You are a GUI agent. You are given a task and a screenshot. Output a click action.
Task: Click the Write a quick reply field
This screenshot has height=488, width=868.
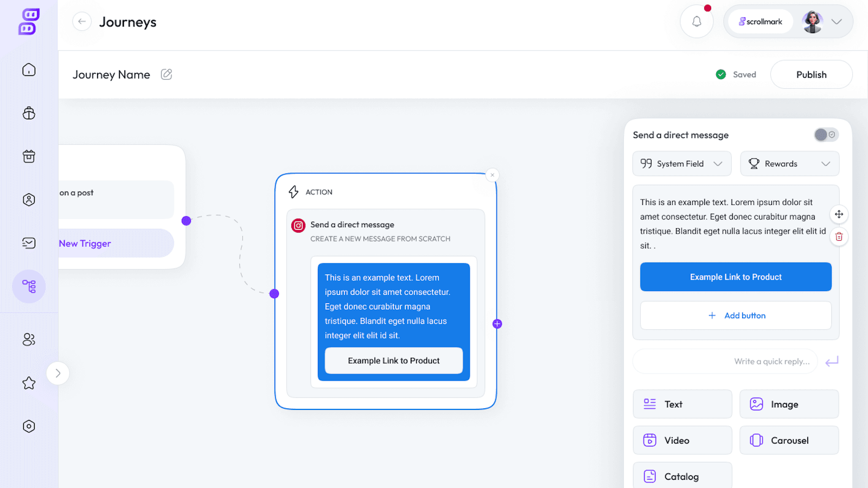725,361
